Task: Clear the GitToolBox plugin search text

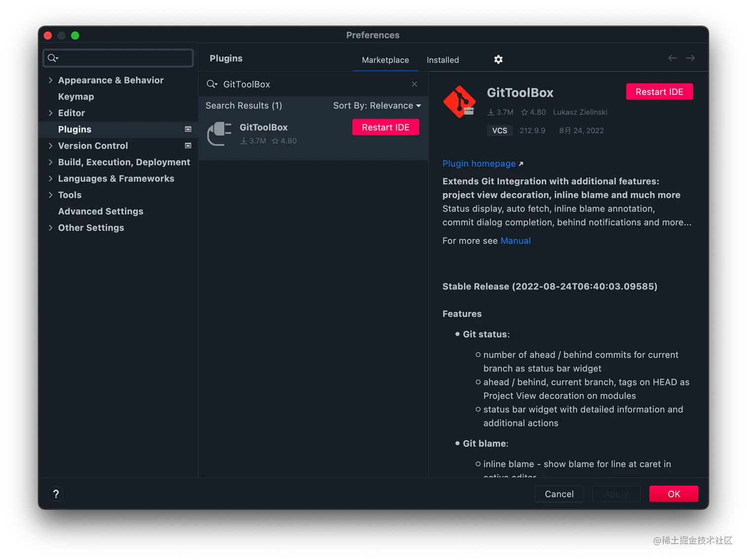Action: tap(415, 84)
